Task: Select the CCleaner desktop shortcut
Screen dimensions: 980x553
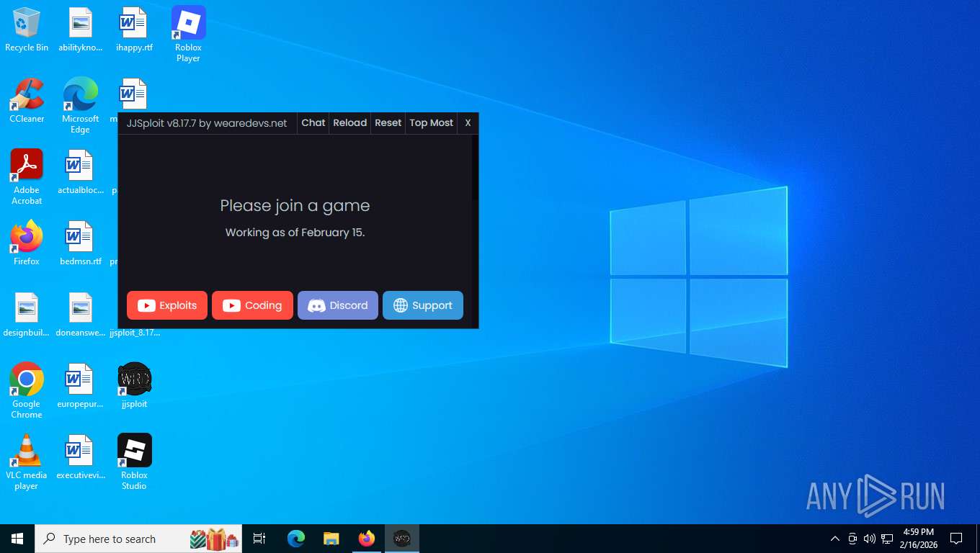Action: pyautogui.click(x=27, y=101)
